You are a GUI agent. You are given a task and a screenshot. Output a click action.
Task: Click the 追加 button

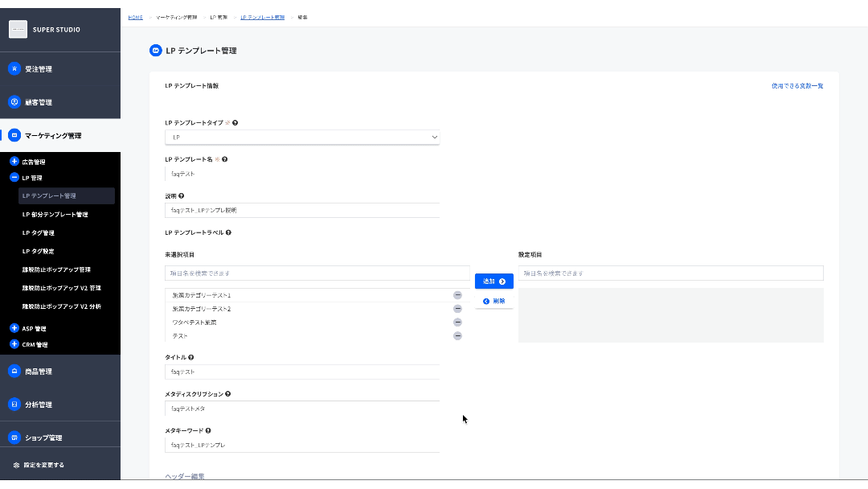(x=494, y=281)
